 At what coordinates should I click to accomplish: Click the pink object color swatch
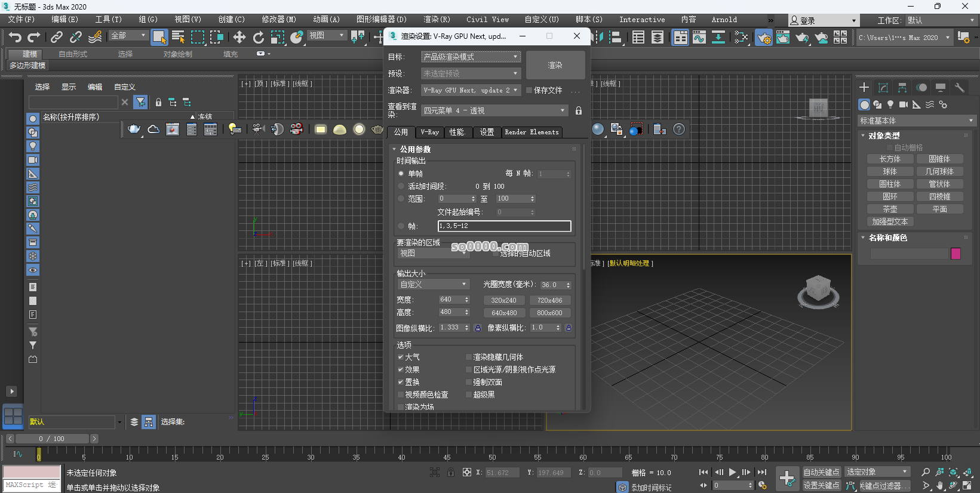pyautogui.click(x=956, y=254)
